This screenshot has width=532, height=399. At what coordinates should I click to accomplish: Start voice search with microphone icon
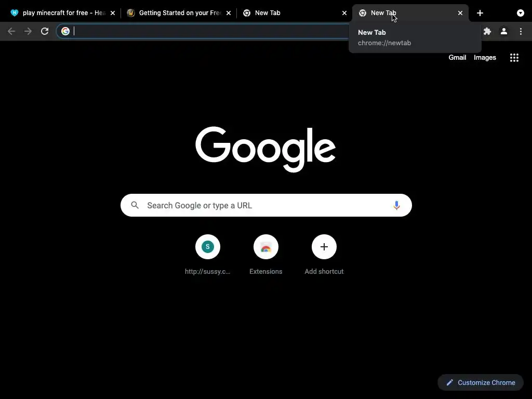pos(396,205)
